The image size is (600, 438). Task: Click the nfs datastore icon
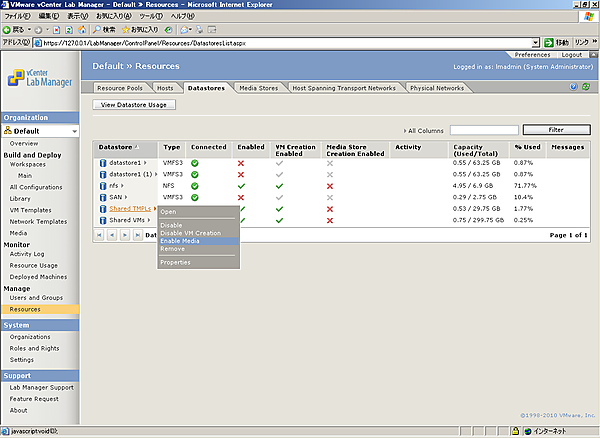tap(103, 186)
